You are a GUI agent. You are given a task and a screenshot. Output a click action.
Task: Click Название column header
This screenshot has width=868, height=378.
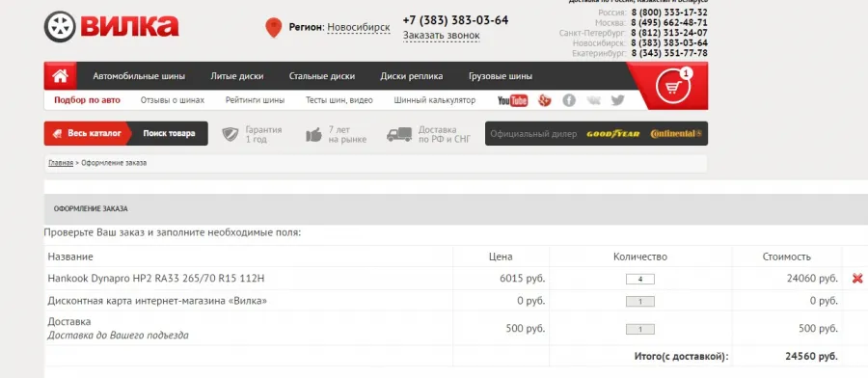tap(70, 256)
